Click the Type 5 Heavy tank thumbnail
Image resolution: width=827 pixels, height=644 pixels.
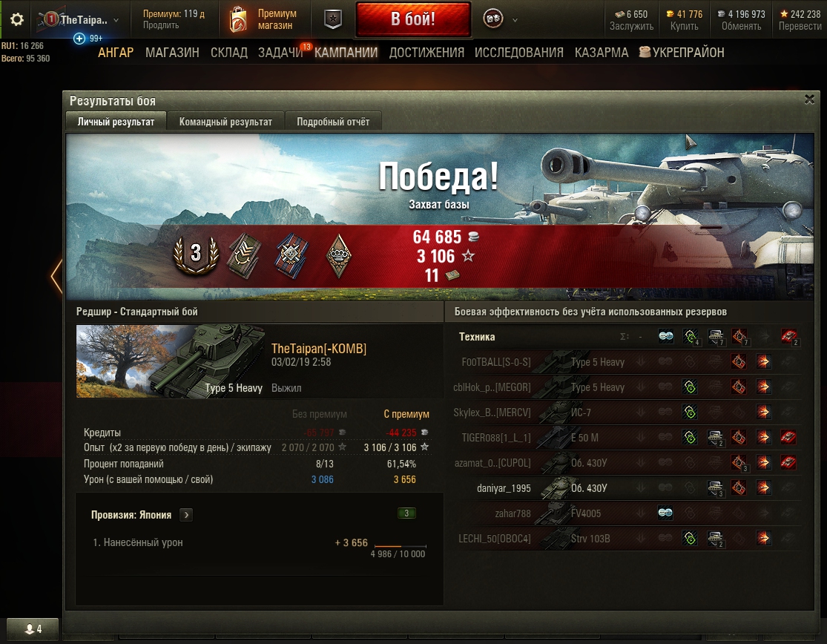[171, 361]
